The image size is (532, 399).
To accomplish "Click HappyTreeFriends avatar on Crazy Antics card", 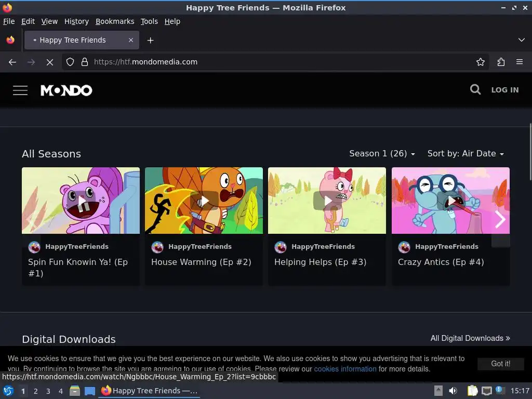I will click(x=404, y=247).
